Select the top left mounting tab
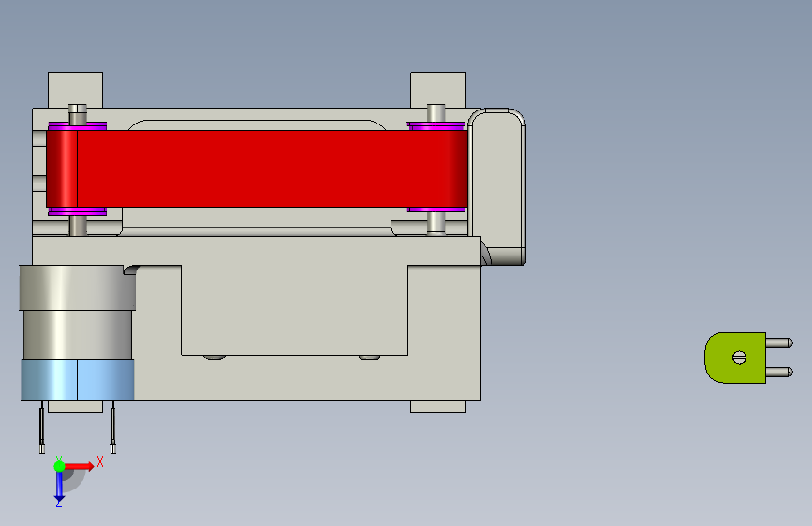The image size is (812, 526). coord(75,90)
